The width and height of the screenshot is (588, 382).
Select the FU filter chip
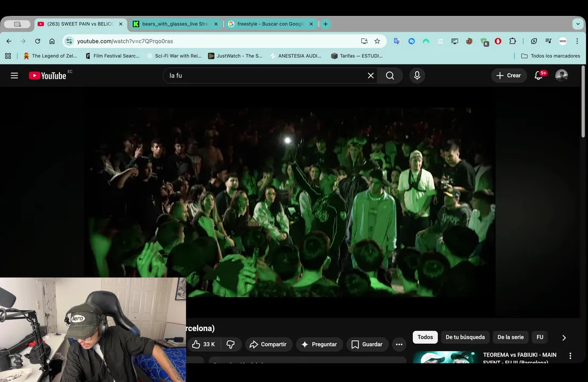click(540, 337)
